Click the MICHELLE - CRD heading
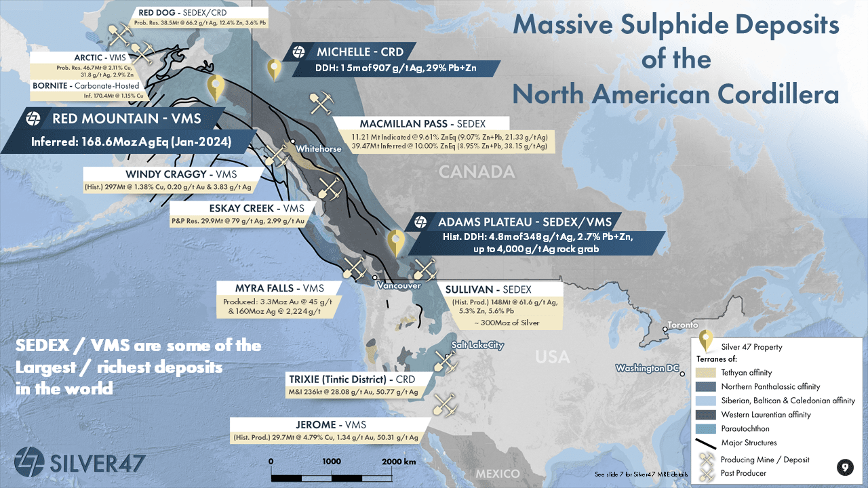Viewport: 868px width, 488px height. (359, 52)
